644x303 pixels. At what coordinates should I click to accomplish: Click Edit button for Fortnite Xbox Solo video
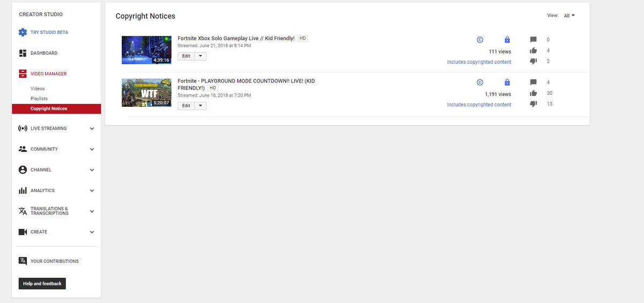click(x=186, y=56)
